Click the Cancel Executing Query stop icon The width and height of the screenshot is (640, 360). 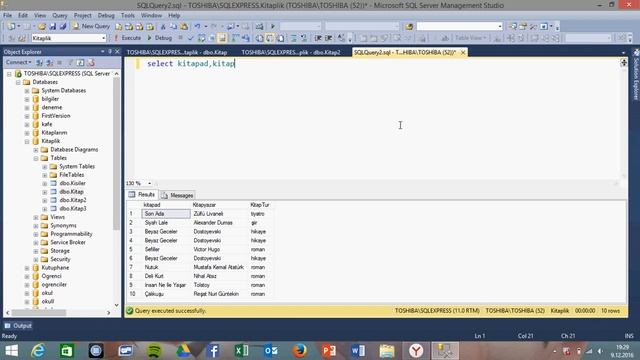(x=180, y=38)
